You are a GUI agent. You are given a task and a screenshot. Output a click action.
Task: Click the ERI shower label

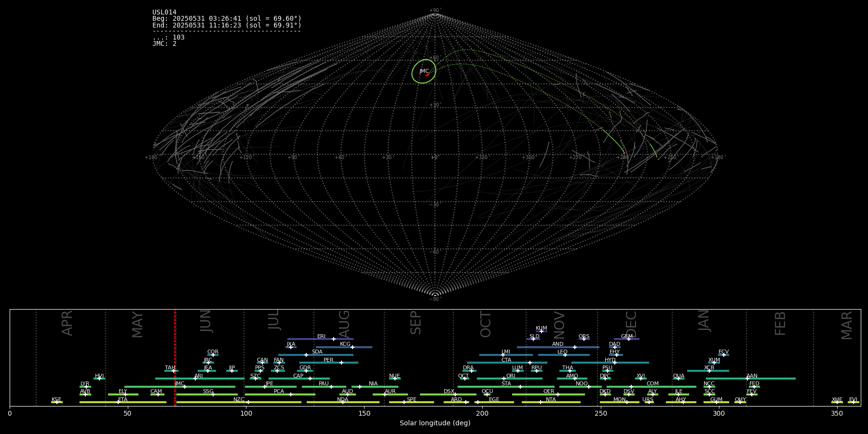point(321,337)
